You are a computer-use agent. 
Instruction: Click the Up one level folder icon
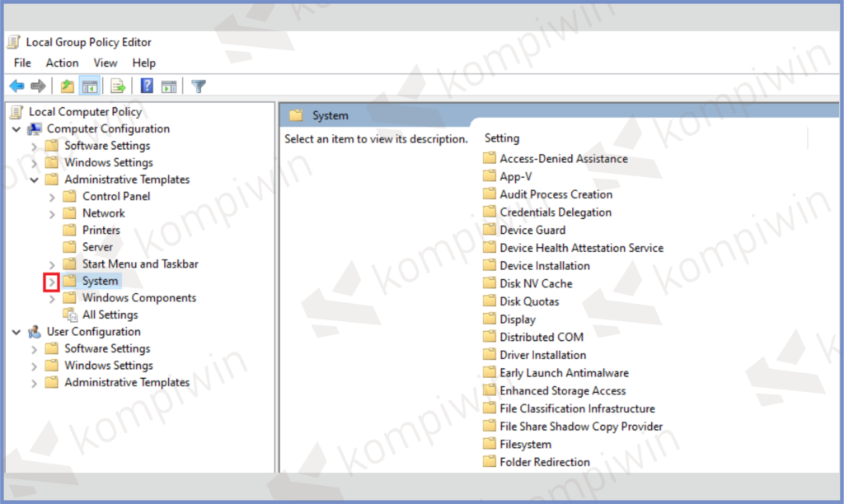(68, 86)
